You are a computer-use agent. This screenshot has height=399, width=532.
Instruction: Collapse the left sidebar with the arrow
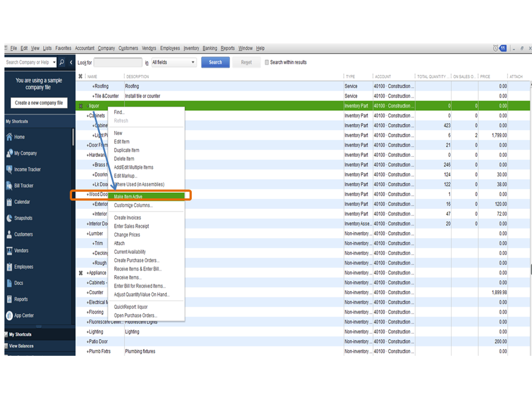(71, 62)
